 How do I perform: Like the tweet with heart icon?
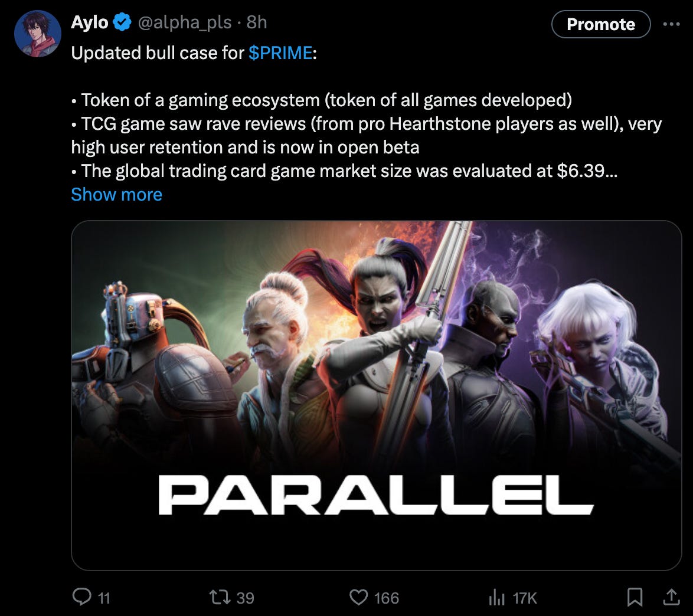[358, 598]
